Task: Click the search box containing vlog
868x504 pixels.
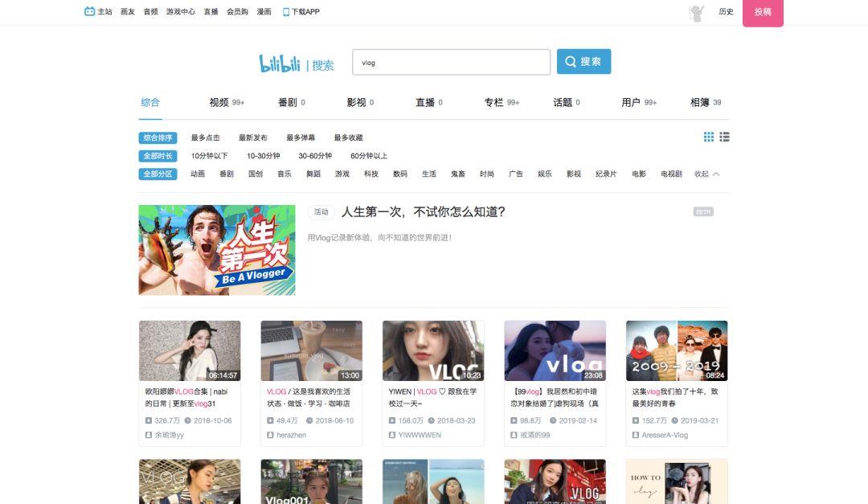Action: (x=451, y=62)
